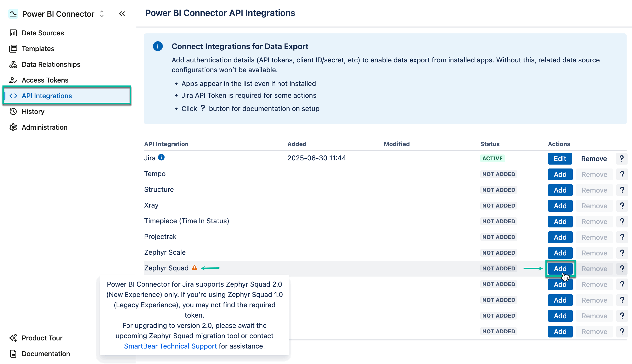Open the app switcher chevron beside Power BI Connector
Image resolution: width=632 pixels, height=364 pixels.
(x=102, y=14)
